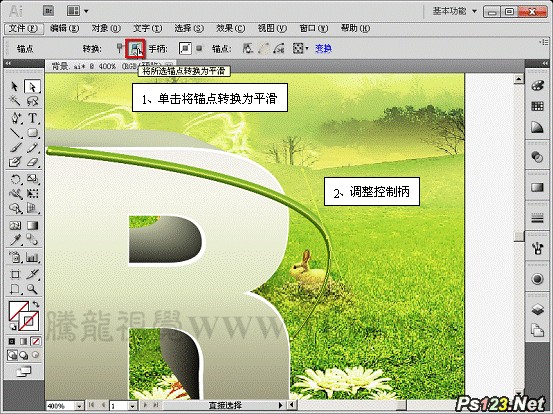The height and width of the screenshot is (414, 553).
Task: Open status bar display options arrow
Action: point(281,406)
